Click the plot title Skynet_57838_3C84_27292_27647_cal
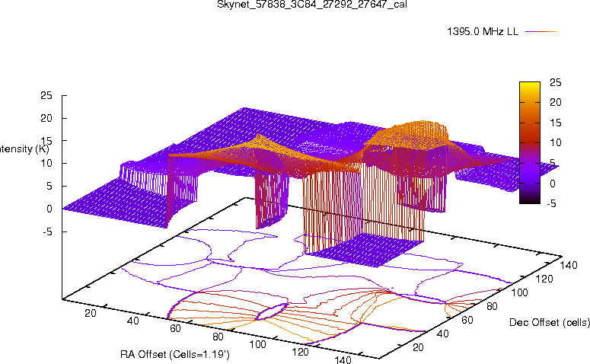The height and width of the screenshot is (364, 590). 312,5
